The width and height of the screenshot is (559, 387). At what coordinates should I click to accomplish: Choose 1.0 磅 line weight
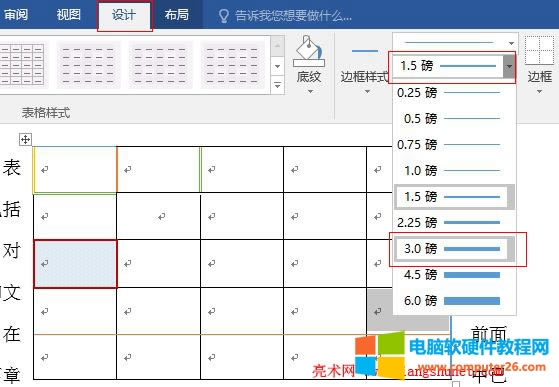coord(455,171)
